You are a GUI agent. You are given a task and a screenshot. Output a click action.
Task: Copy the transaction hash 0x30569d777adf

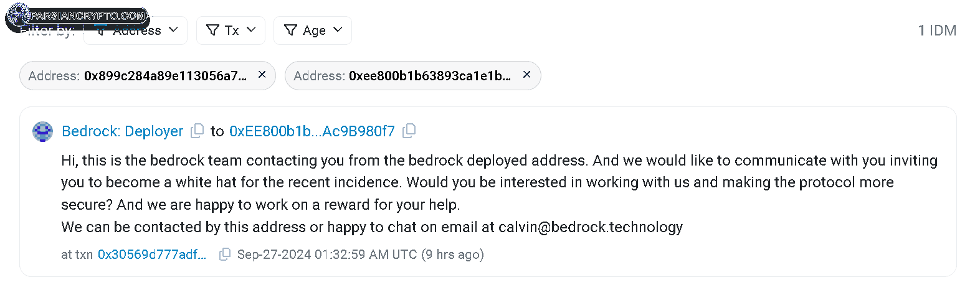(x=225, y=254)
